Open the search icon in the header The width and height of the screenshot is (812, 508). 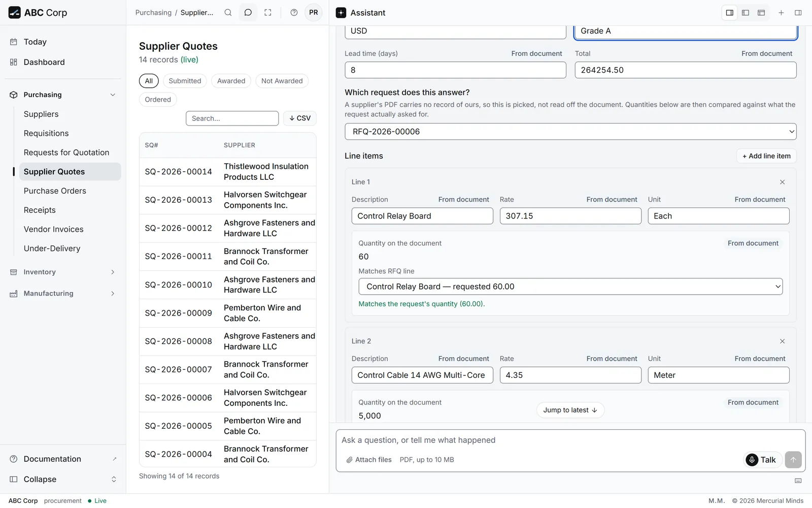point(228,13)
